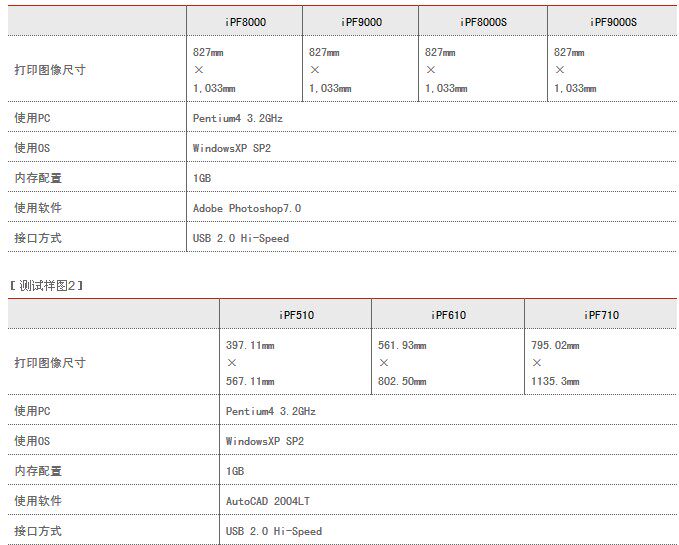
Task: Click the 1,033mm value under iPF9000S
Action: pyautogui.click(x=575, y=88)
